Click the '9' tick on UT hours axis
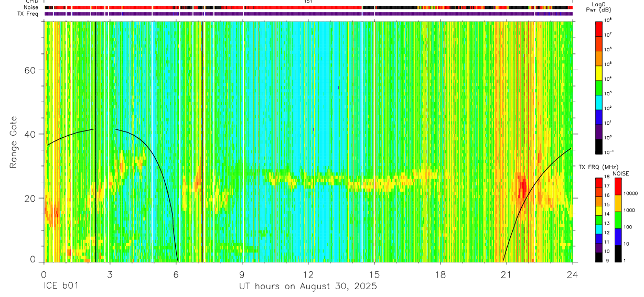Screen dimensions: 644x297 click(242, 274)
